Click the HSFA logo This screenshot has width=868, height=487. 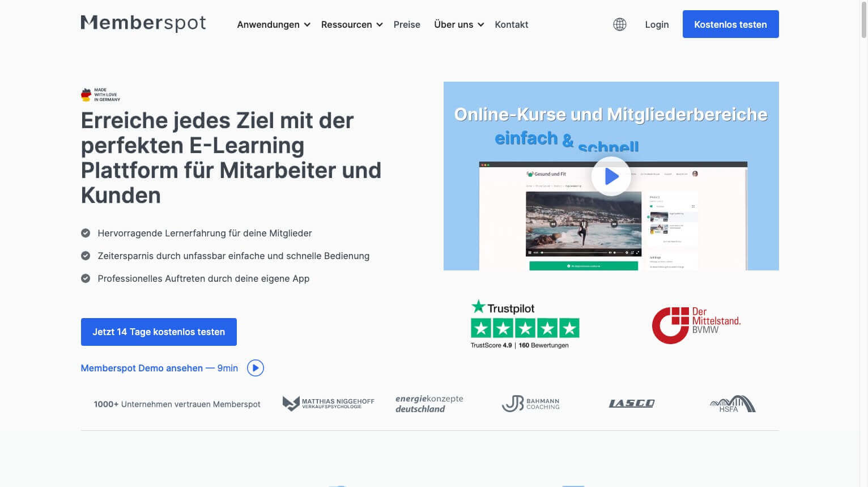733,404
